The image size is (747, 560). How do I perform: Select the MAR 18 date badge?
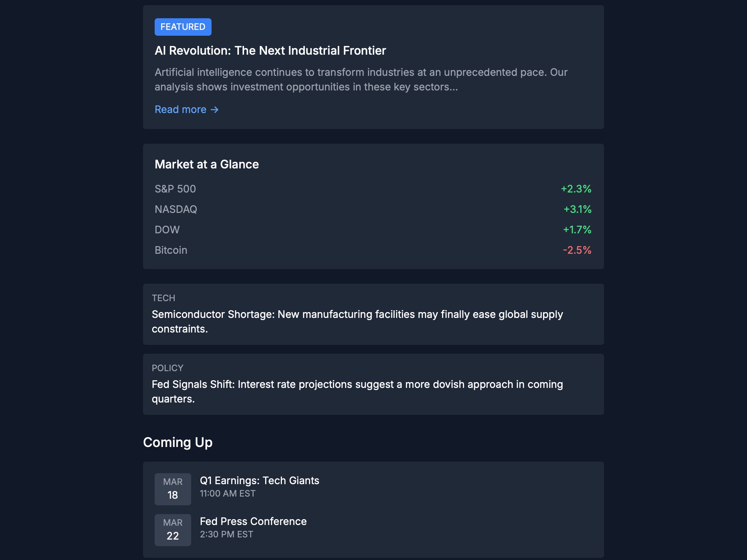173,489
